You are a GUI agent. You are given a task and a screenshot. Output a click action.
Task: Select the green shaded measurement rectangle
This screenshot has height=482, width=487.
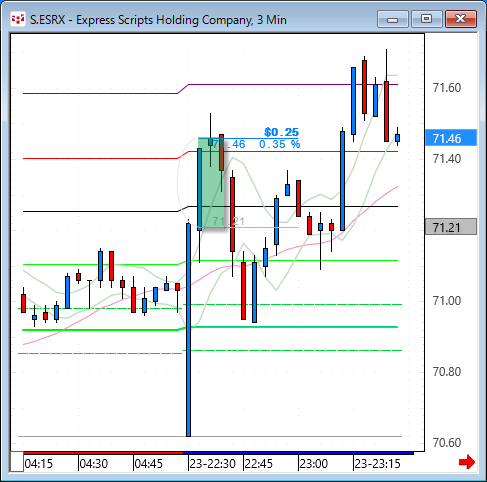coord(211,183)
